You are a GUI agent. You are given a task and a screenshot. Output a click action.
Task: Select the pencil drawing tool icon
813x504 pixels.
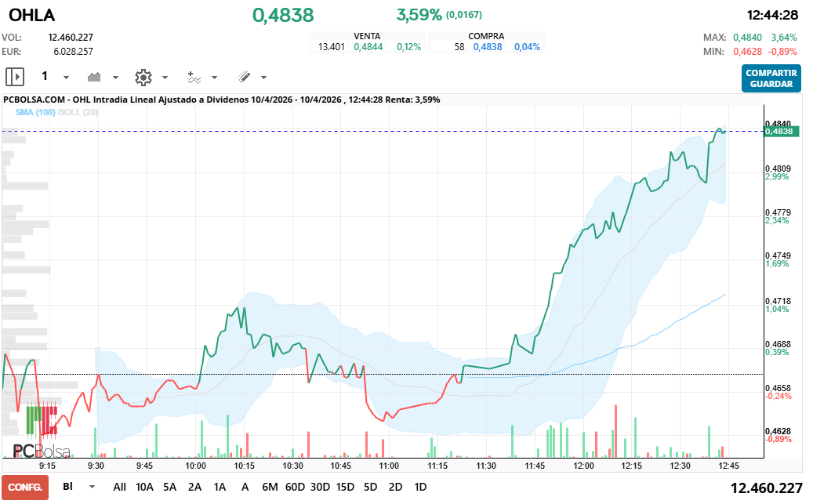point(244,77)
